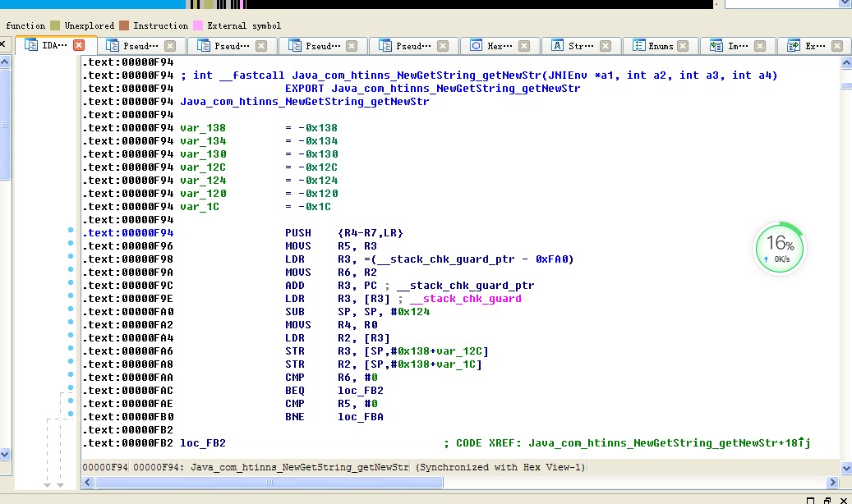Click down arrow of left-side vertical scrollbar
The width and height of the screenshot is (852, 504).
click(x=5, y=454)
